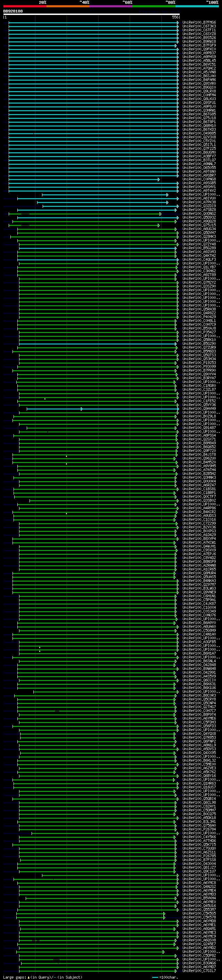Viewport: 222px width, 980px height.
Task: Select the hit UniRef100_B6A9Y0
Action: coord(199,623)
